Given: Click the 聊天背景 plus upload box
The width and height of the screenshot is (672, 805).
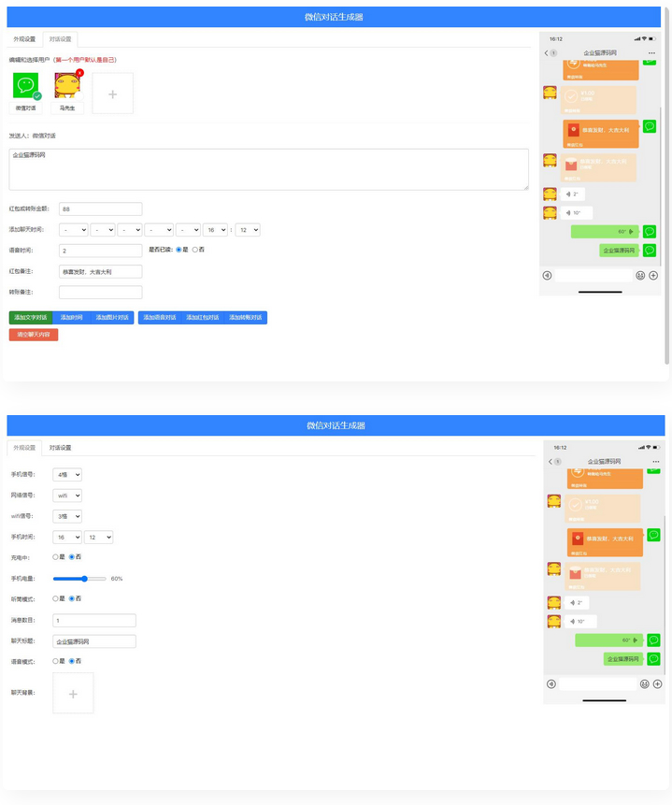Looking at the screenshot, I should [x=73, y=693].
